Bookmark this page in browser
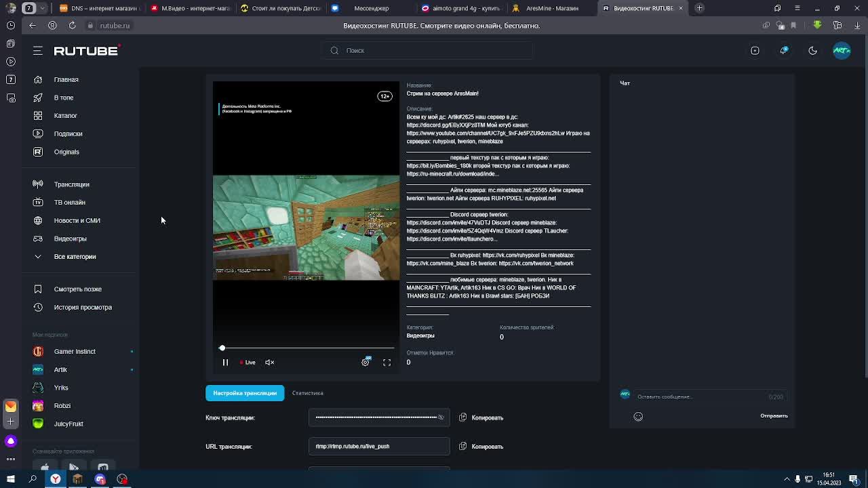Image resolution: width=868 pixels, height=488 pixels. 793,26
